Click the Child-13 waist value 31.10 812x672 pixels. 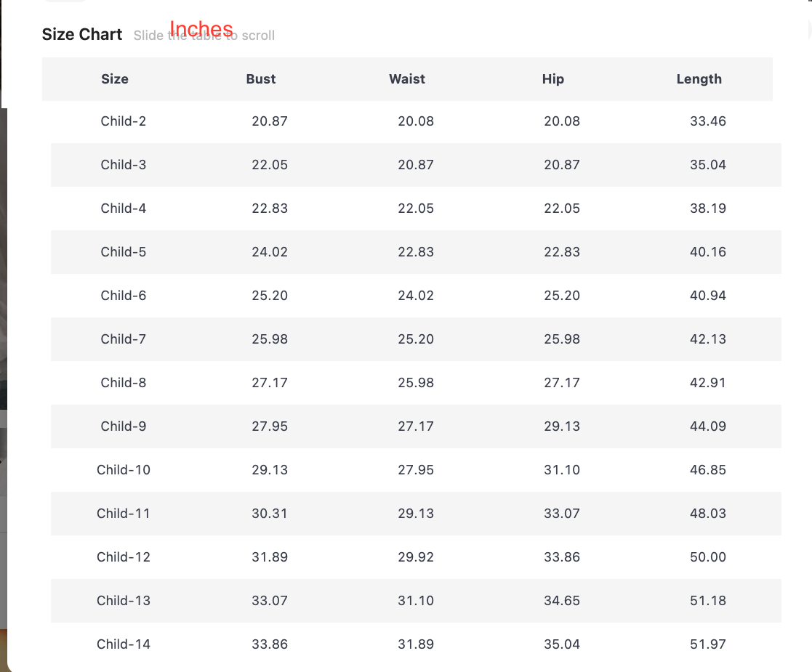point(416,601)
